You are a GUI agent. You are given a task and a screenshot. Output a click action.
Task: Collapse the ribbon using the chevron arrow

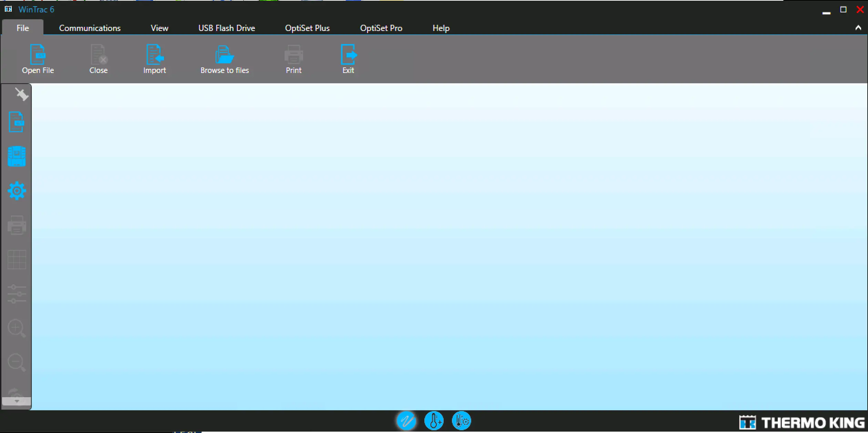(x=858, y=28)
